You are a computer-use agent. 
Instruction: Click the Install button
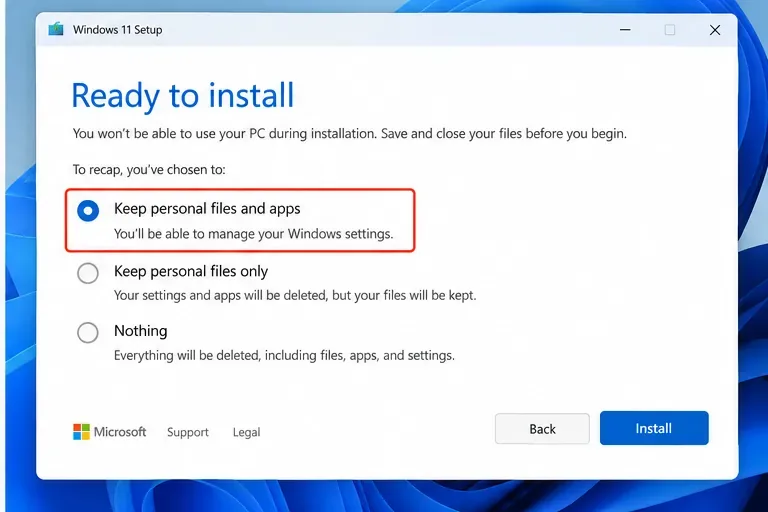click(x=654, y=428)
